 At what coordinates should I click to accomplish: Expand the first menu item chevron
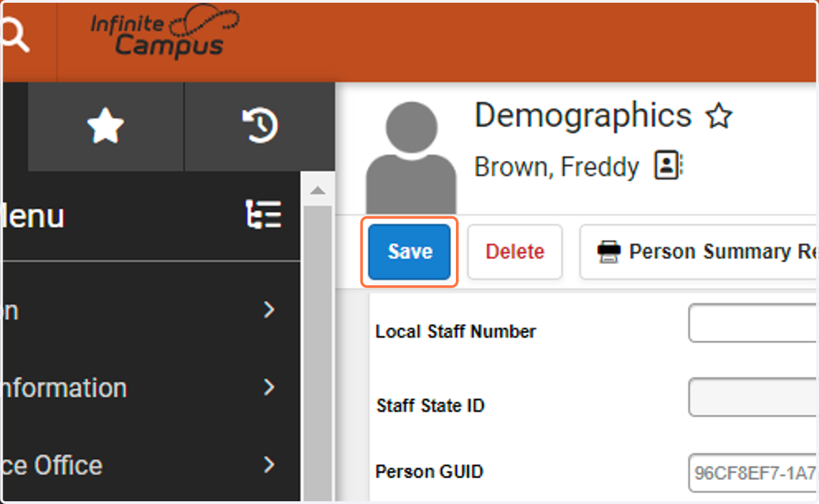coord(270,310)
